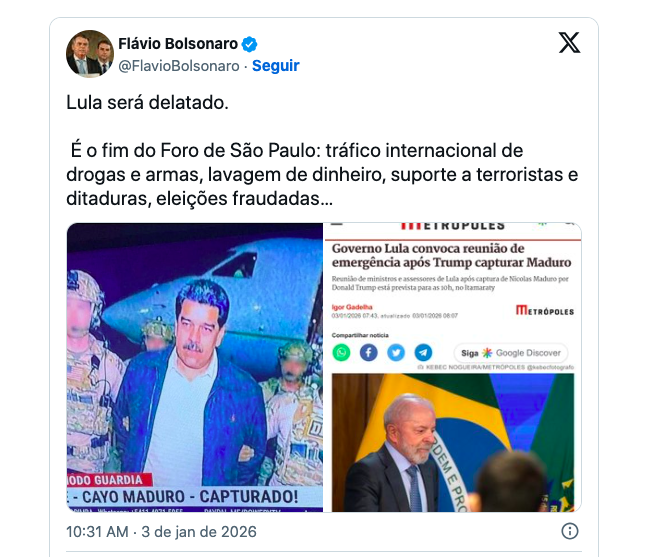This screenshot has width=665, height=557.
Task: Click the Seguir follow link
Action: click(x=276, y=66)
